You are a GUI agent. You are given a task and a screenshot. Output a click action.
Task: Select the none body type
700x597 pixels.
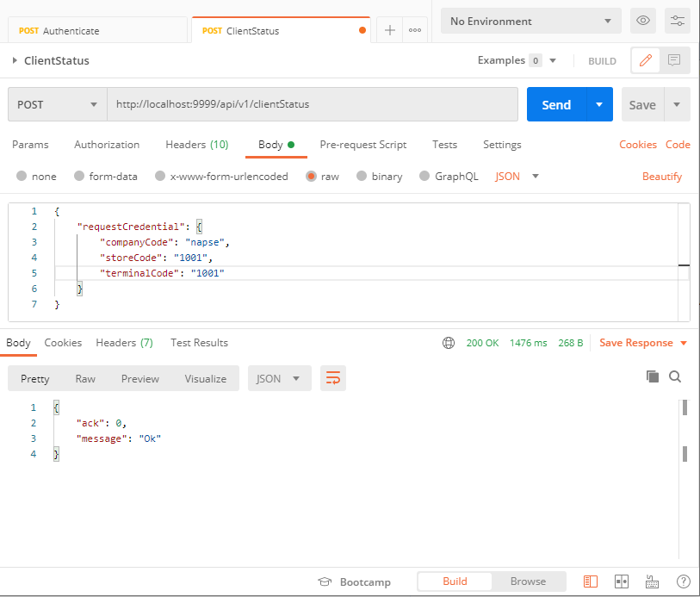pos(22,176)
